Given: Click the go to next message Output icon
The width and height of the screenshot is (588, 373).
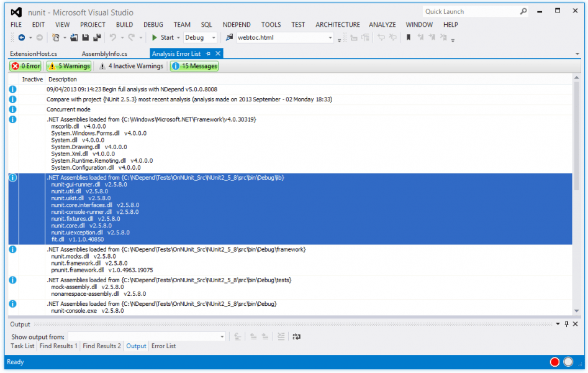Looking at the screenshot, I should [x=265, y=336].
